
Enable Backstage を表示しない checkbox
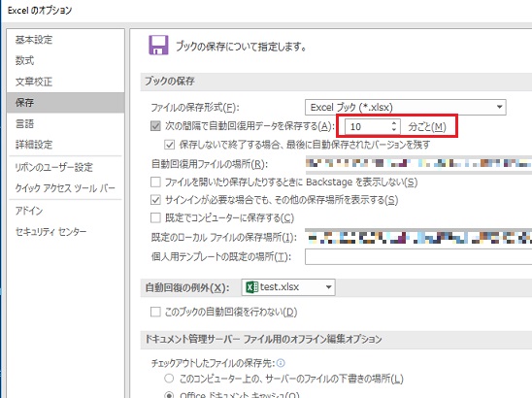(155, 182)
